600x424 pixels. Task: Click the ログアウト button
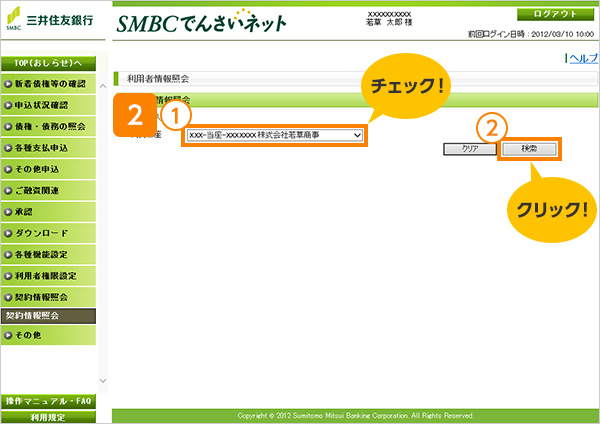click(x=555, y=15)
